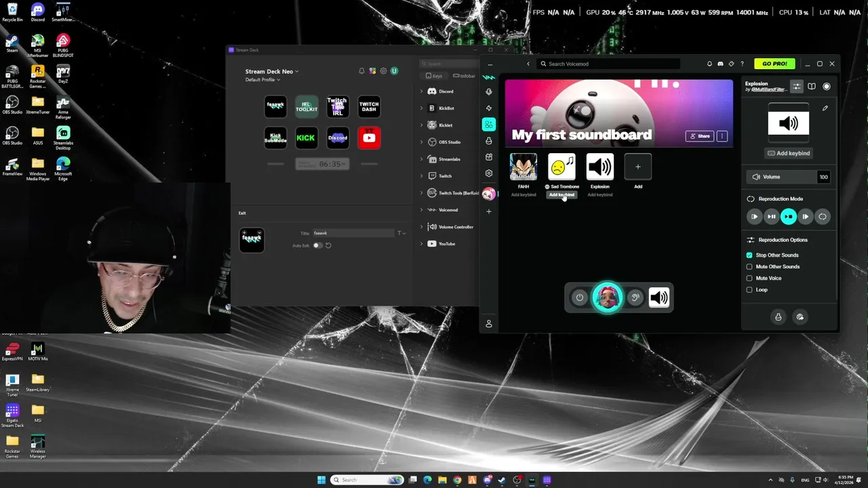
Task: Click the GO PRO! button
Action: coord(774,64)
